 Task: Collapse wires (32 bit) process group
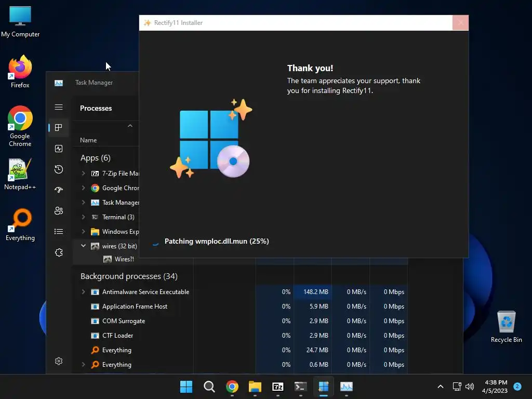click(84, 246)
